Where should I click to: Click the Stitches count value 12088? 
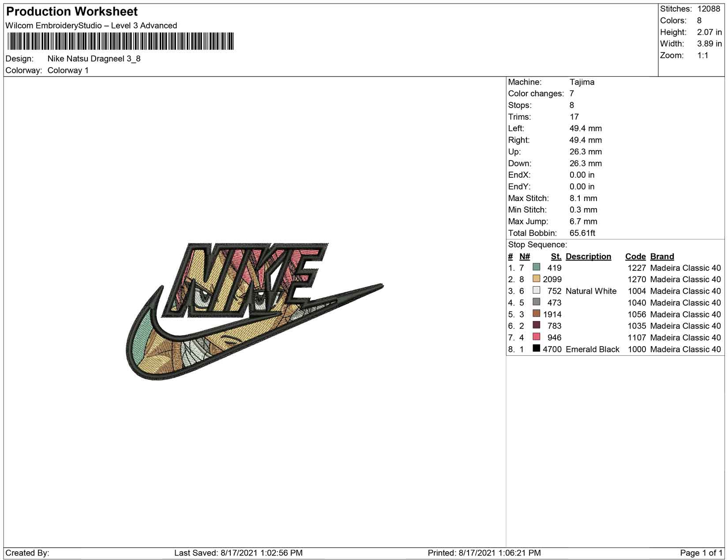tap(709, 9)
